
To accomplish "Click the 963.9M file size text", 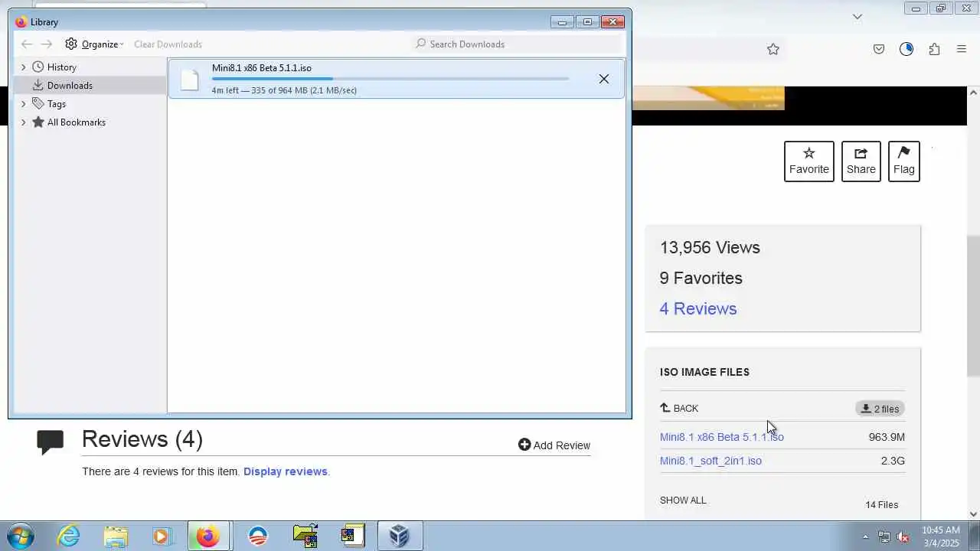I will 887,437.
